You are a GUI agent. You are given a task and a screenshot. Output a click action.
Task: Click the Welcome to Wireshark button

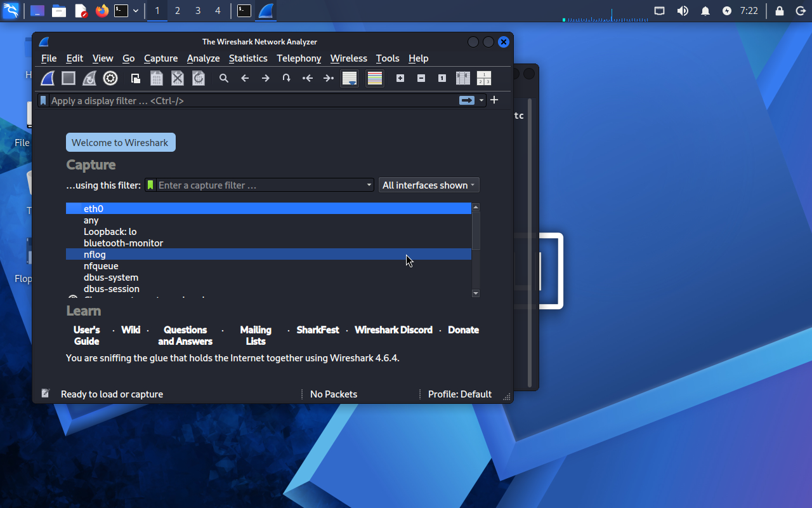tap(121, 143)
